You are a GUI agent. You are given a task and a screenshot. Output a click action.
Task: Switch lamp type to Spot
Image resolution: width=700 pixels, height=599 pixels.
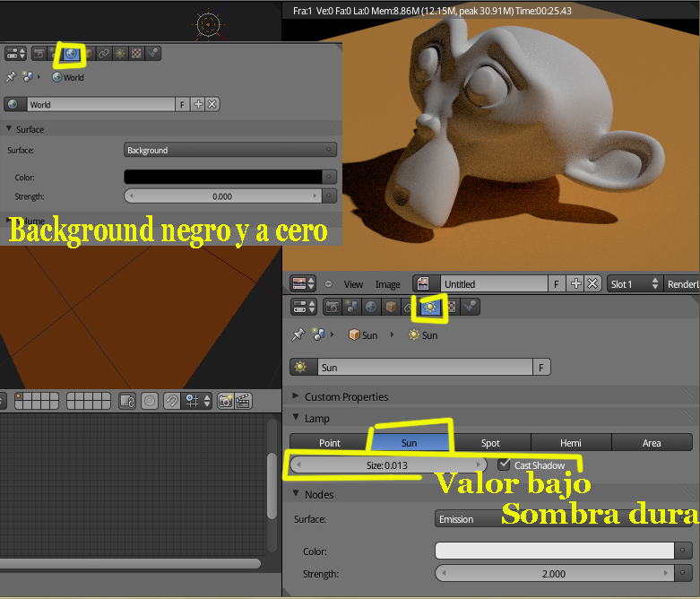click(x=490, y=442)
